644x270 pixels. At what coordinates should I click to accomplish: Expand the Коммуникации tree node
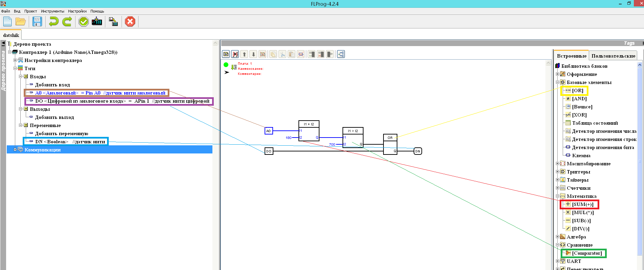[x=15, y=150]
